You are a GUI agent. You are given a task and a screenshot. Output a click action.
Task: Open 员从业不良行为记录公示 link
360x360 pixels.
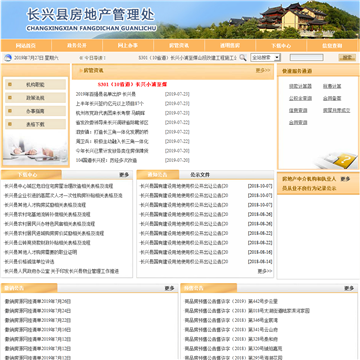point(309,188)
